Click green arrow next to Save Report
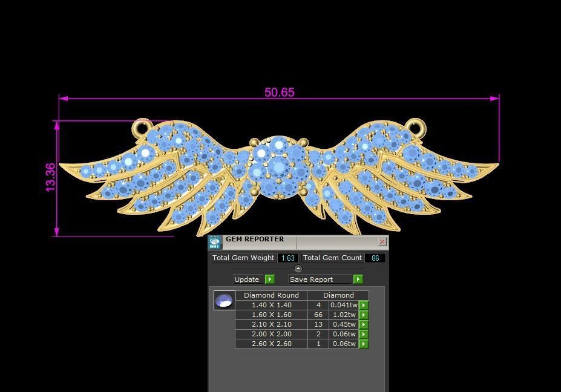Viewport: 561px width, 392px height. click(x=358, y=279)
